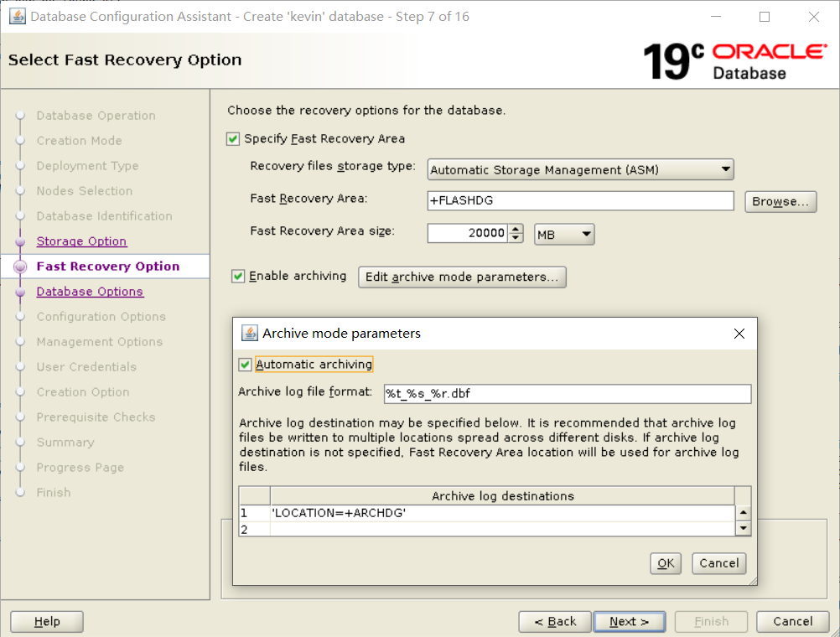The image size is (840, 637).
Task: Click the Java icon in Archive mode parameters dialog
Action: (x=249, y=334)
